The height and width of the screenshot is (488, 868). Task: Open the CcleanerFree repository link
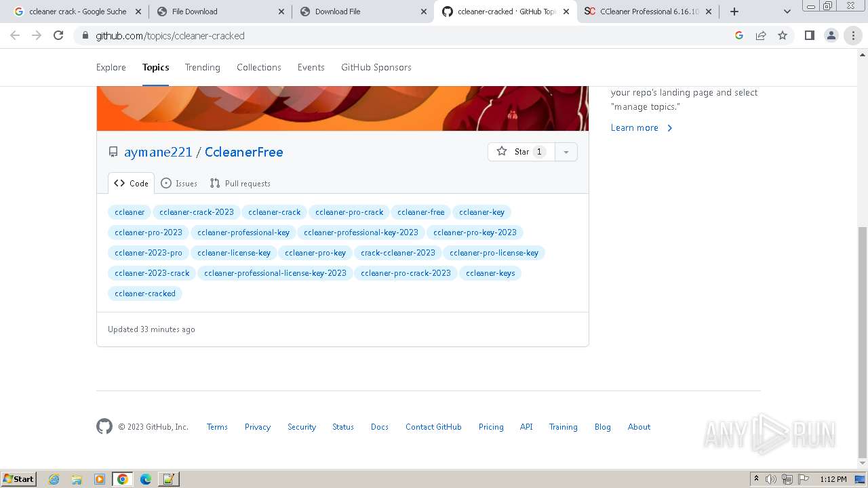pyautogui.click(x=244, y=152)
